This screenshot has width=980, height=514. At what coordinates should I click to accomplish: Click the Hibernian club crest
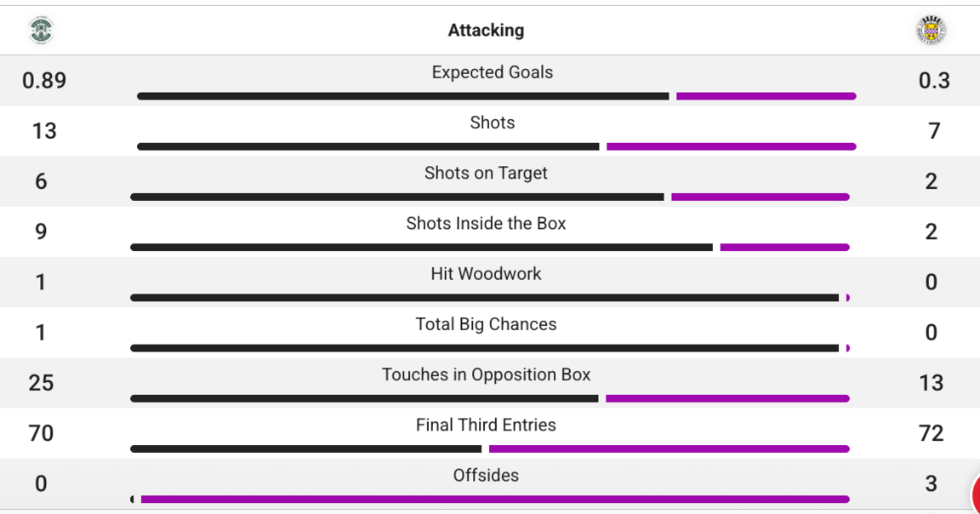[x=40, y=30]
